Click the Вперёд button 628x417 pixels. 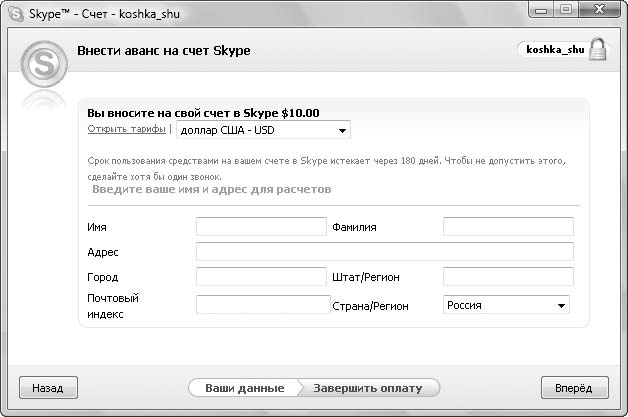tap(574, 388)
